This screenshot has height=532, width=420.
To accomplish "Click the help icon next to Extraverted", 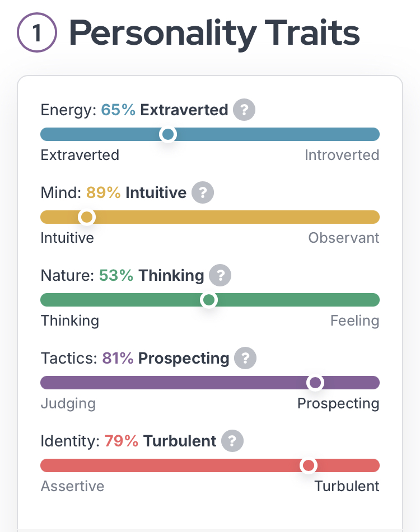I will pyautogui.click(x=244, y=110).
